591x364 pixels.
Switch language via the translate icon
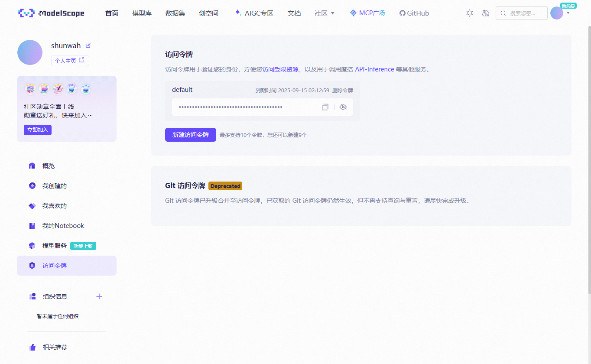485,13
